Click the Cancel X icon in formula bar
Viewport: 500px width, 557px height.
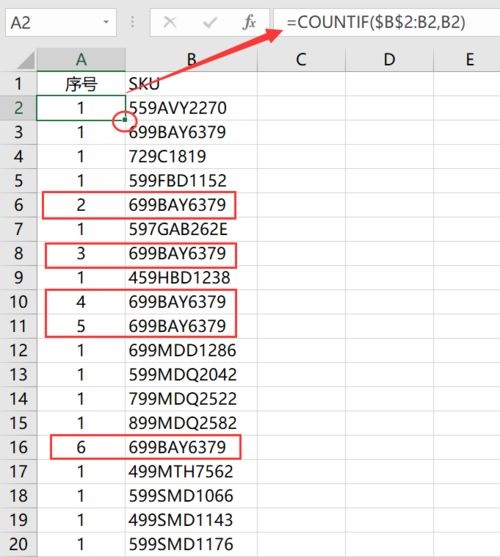tap(170, 23)
